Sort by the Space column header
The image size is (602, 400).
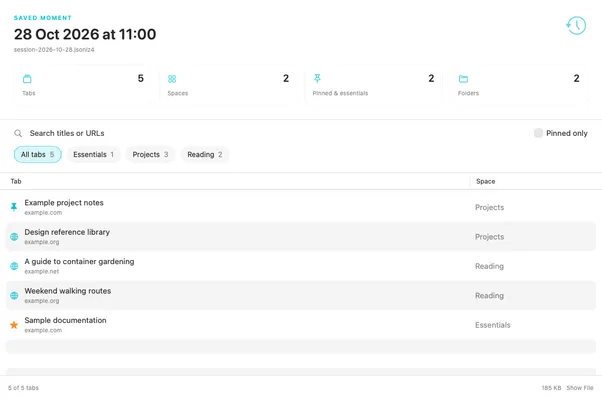(486, 181)
